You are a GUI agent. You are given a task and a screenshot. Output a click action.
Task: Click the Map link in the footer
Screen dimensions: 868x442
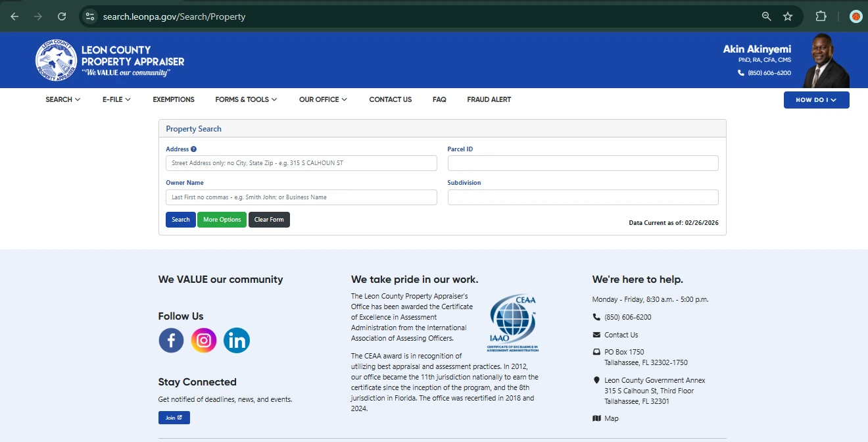click(x=611, y=418)
